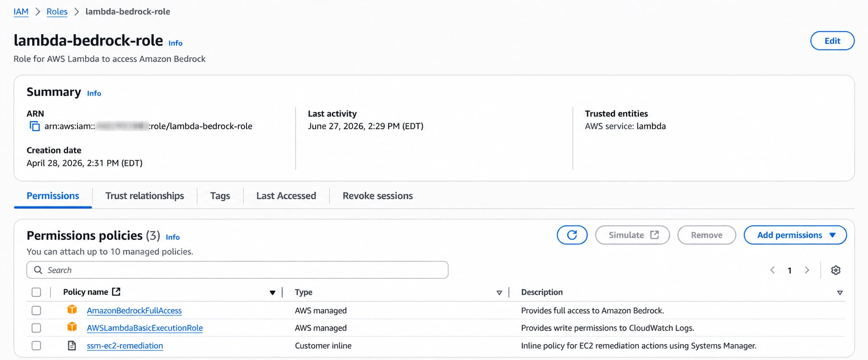The height and width of the screenshot is (360, 868).
Task: Check the ssm-ec2-remediation row checkbox
Action: pyautogui.click(x=37, y=346)
